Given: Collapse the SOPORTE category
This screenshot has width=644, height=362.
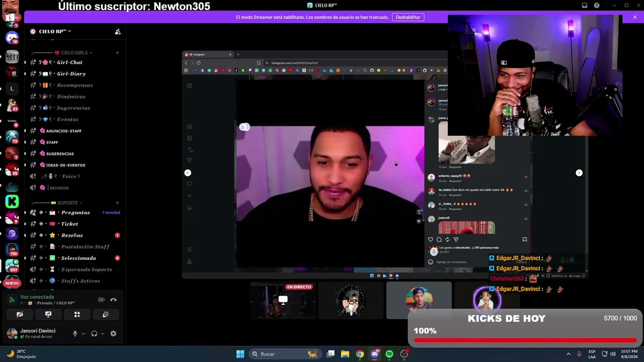Looking at the screenshot, I should (x=57, y=203).
